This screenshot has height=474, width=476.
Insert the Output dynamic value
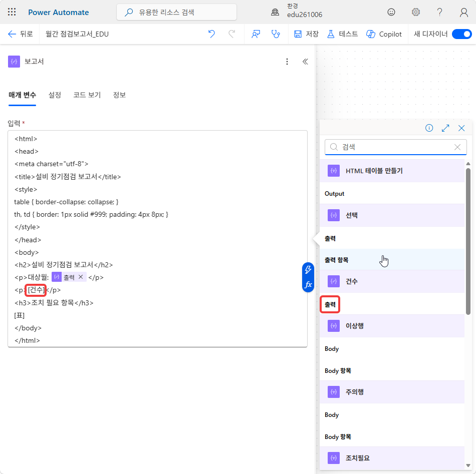click(392, 194)
